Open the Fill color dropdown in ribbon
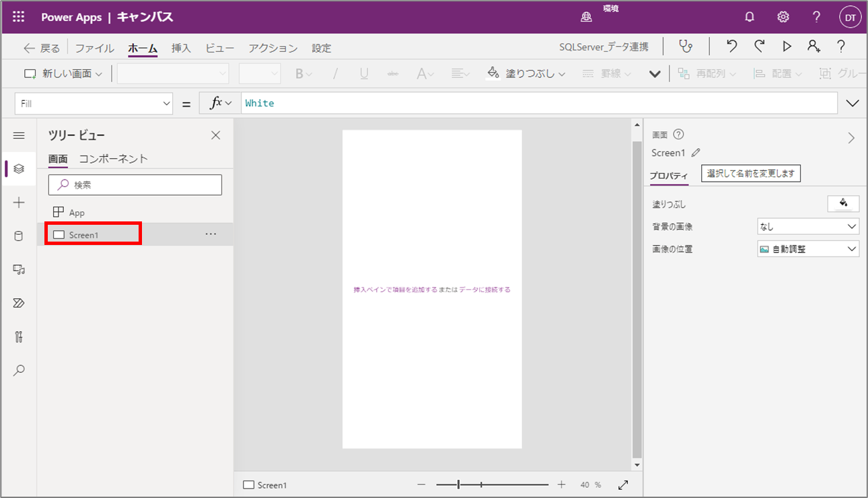 point(526,73)
